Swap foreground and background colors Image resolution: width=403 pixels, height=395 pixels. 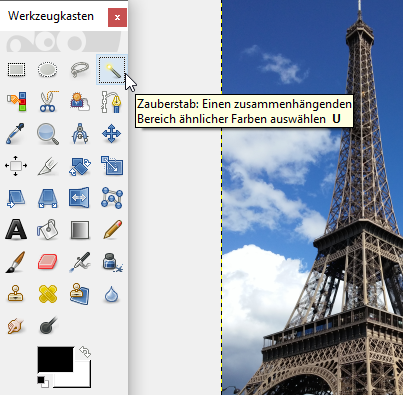(85, 352)
